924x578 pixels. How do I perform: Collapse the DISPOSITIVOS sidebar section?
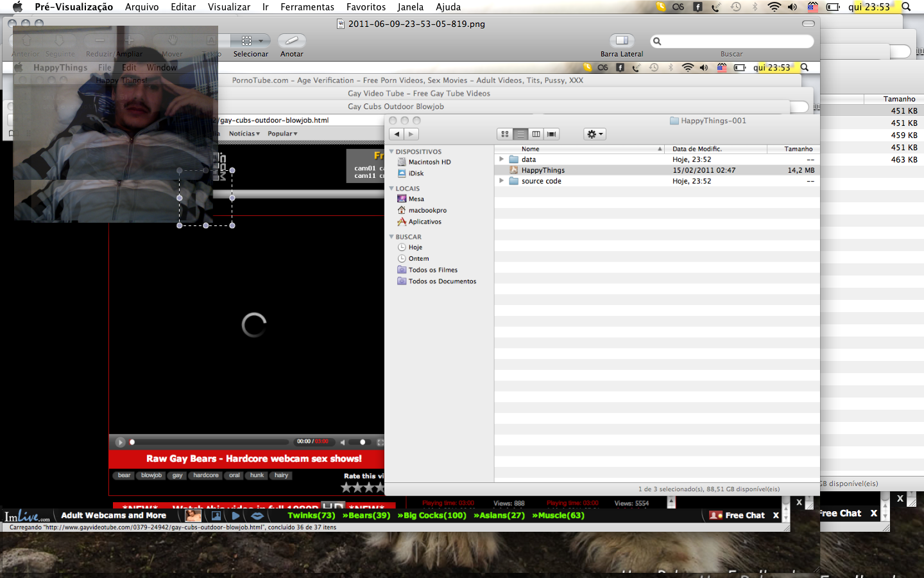391,152
